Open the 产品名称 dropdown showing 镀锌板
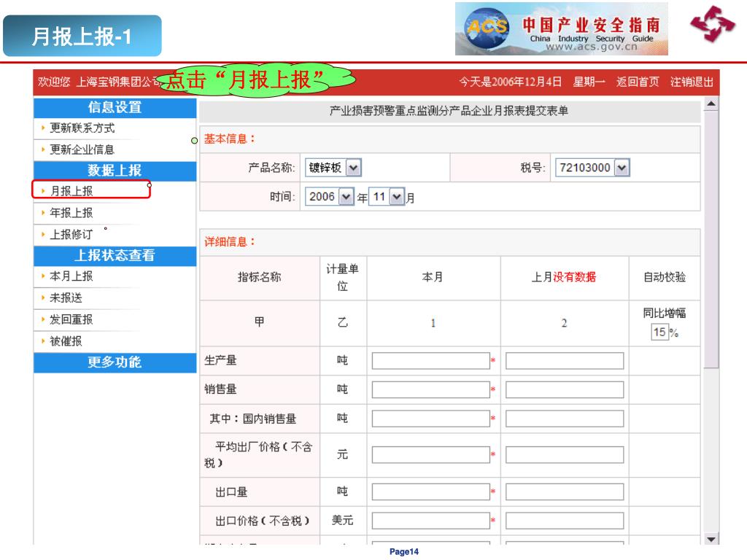Image resolution: width=747 pixels, height=560 pixels. [333, 168]
